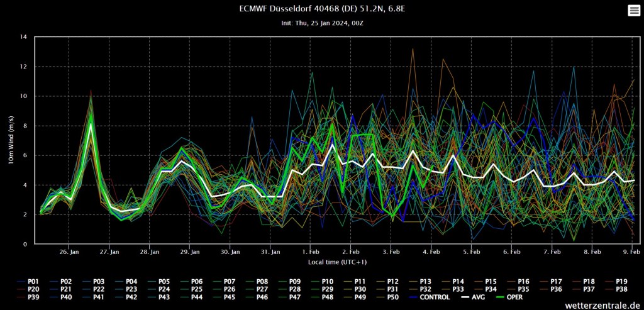
Task: Click legend item P10
Action: [327, 281]
